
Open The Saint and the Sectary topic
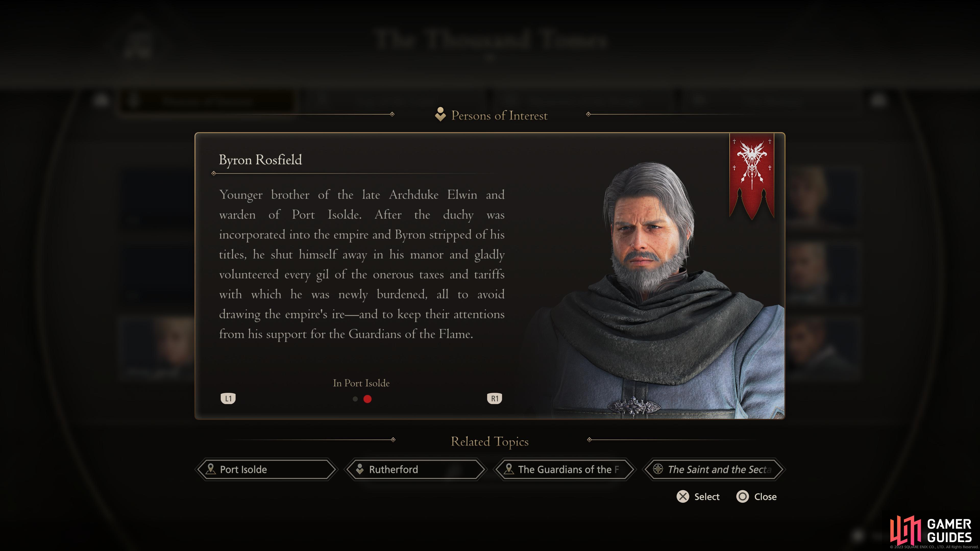(x=714, y=469)
